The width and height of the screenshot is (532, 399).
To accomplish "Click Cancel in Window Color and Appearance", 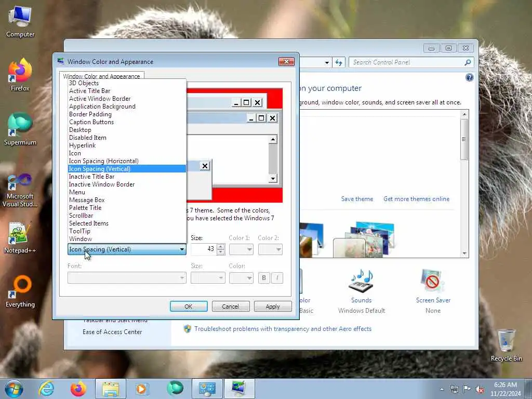I will (x=231, y=307).
